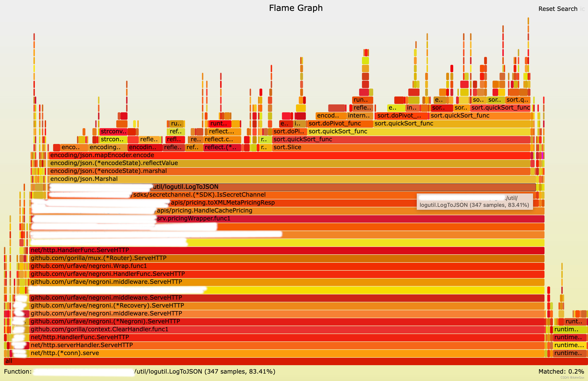Open the gorilla/mux.(*Router).ServeHTTP frame
The image size is (588, 381).
click(287, 258)
